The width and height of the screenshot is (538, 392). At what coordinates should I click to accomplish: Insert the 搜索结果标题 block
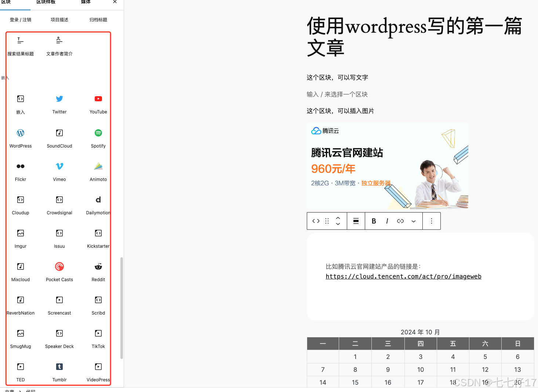click(x=21, y=46)
